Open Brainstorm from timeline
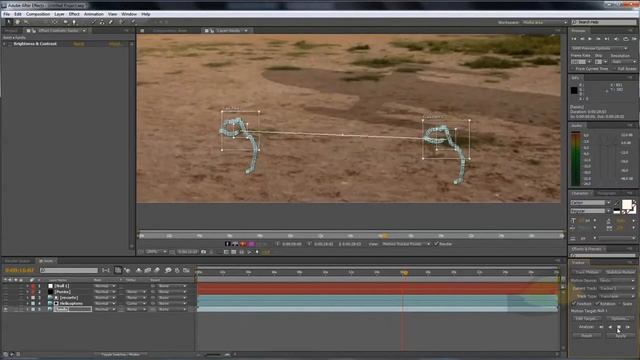This screenshot has height=360, width=640. (x=168, y=270)
